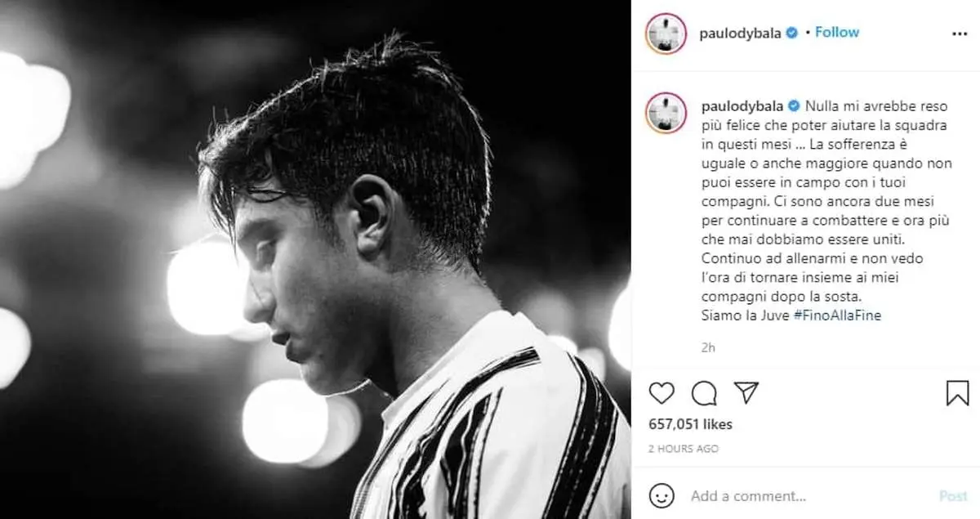Open the three-dot more options menu
Image resolution: width=980 pixels, height=519 pixels.
[960, 34]
